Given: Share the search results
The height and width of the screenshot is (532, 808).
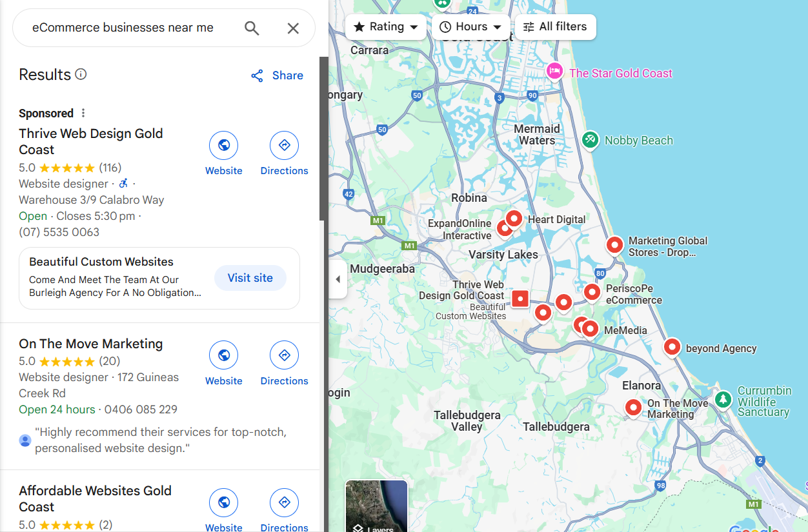Looking at the screenshot, I should [277, 75].
